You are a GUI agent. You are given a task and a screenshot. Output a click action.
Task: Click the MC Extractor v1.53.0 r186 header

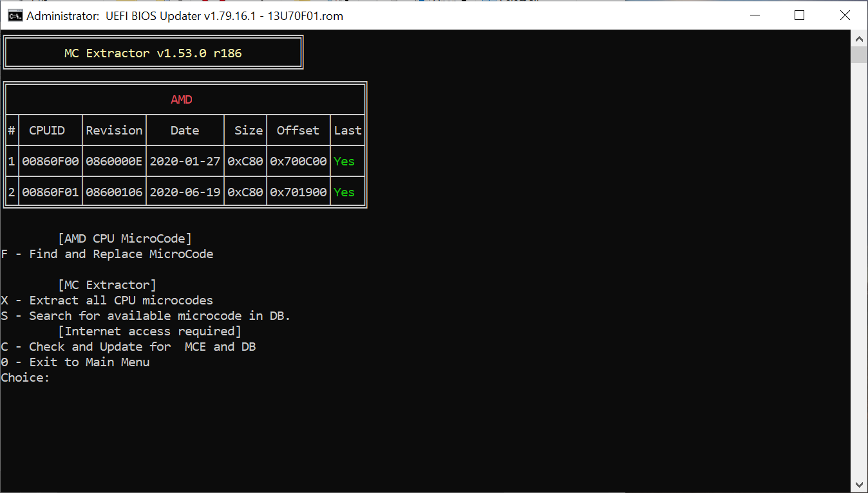(153, 53)
